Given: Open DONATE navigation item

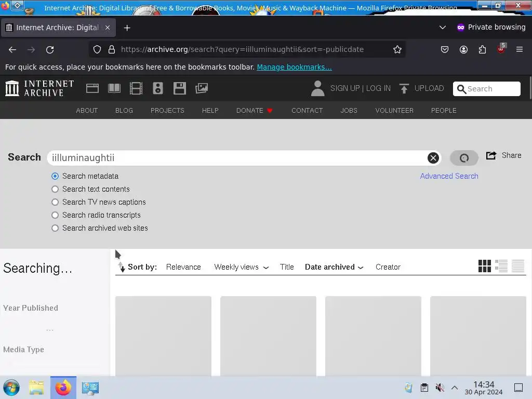Looking at the screenshot, I should click(x=255, y=111).
